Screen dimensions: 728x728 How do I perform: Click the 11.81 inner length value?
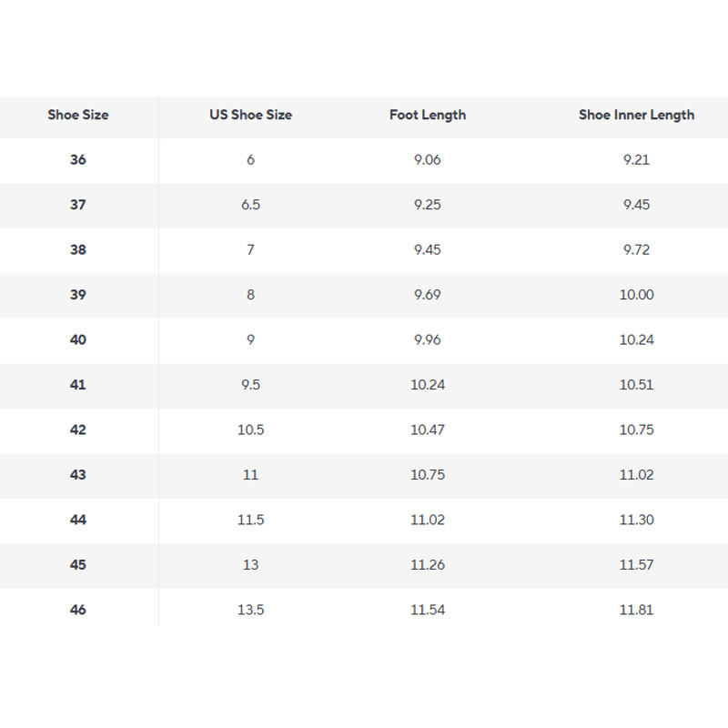pyautogui.click(x=637, y=611)
